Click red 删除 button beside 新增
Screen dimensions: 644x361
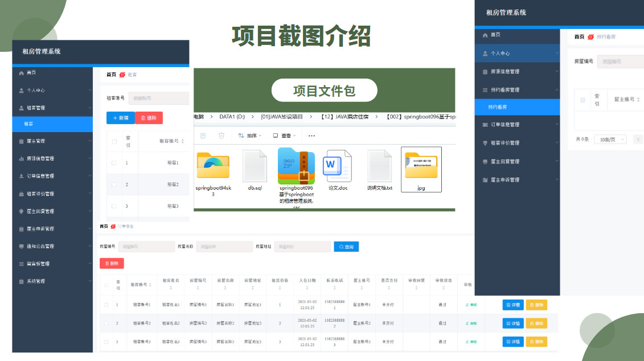149,118
